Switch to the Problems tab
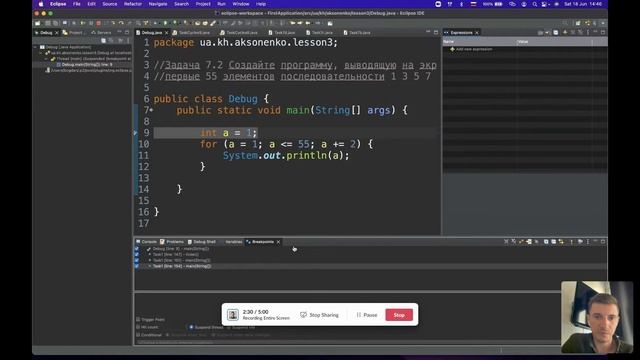640x360 pixels. tap(172, 242)
